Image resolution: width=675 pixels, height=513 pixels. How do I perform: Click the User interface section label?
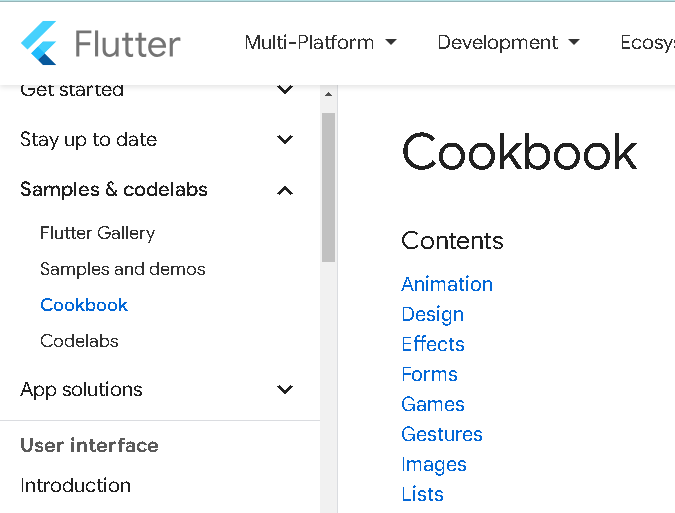pyautogui.click(x=89, y=445)
